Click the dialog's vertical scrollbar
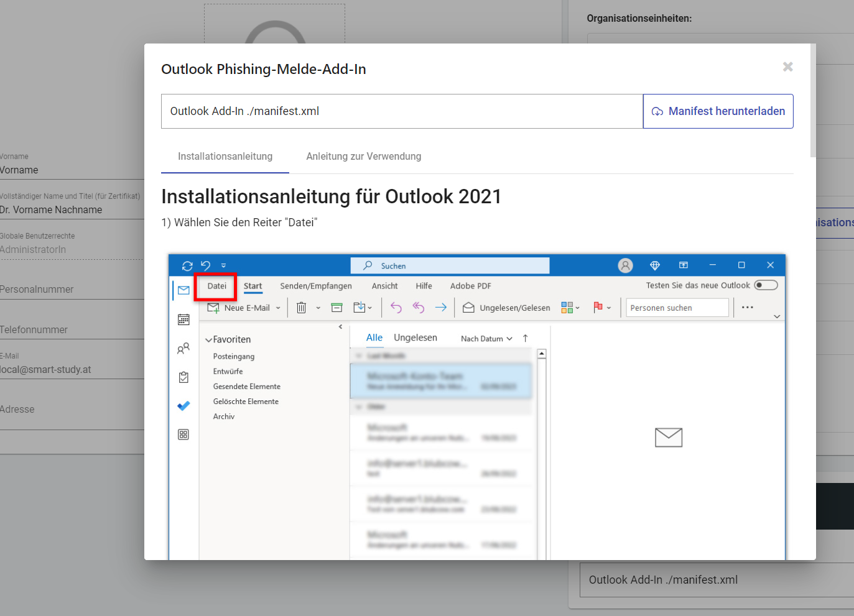The image size is (854, 616). point(812,99)
